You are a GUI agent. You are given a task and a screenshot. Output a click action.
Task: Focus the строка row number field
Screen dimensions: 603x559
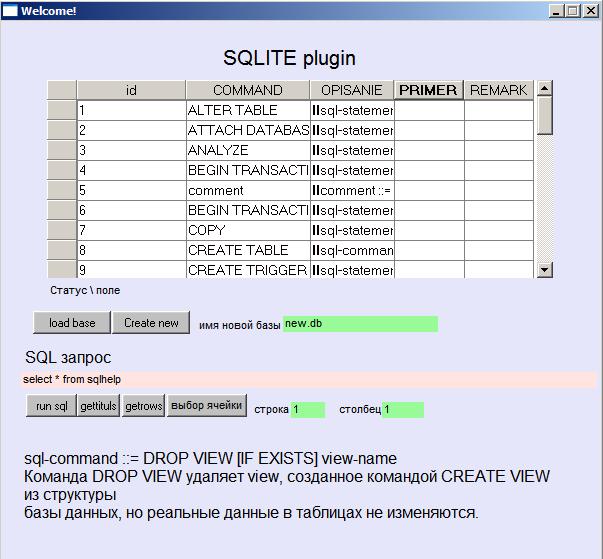coord(308,409)
